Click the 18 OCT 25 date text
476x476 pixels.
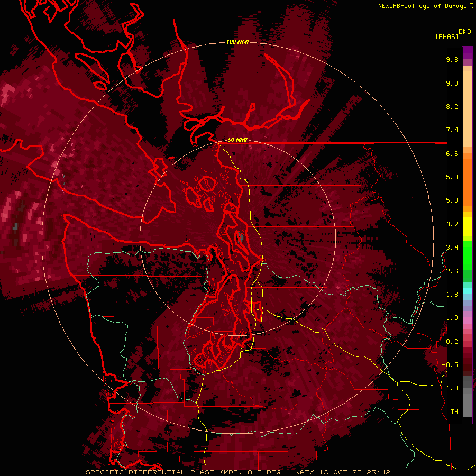click(340, 472)
